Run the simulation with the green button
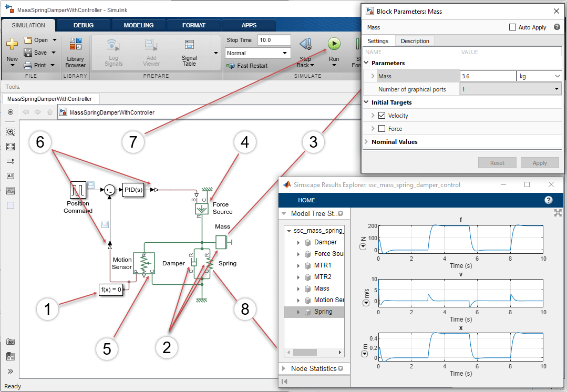The width and height of the screenshot is (567, 392). pos(334,44)
